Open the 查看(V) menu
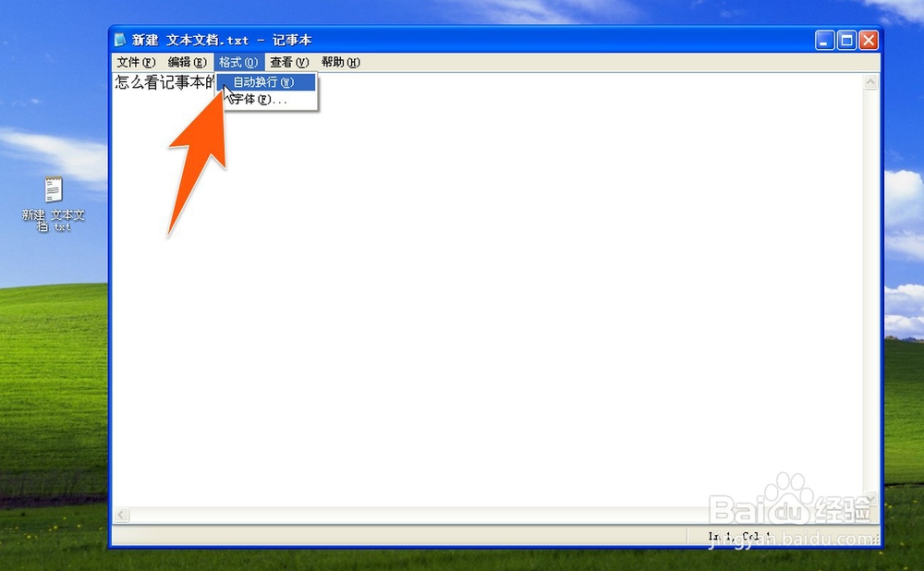The image size is (924, 571). point(289,63)
